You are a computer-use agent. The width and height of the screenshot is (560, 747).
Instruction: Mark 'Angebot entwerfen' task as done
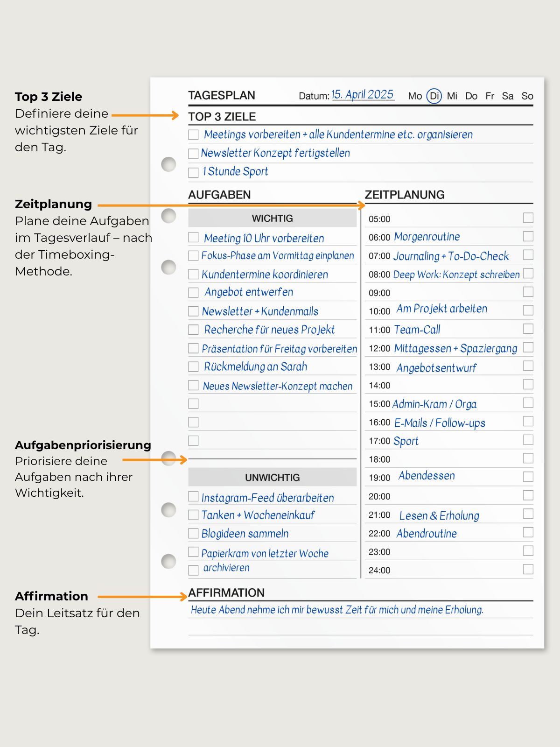(x=193, y=293)
